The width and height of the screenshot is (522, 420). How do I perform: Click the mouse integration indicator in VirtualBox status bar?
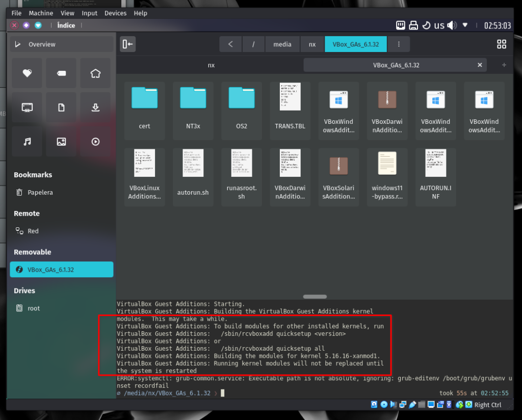pyautogui.click(x=459, y=404)
